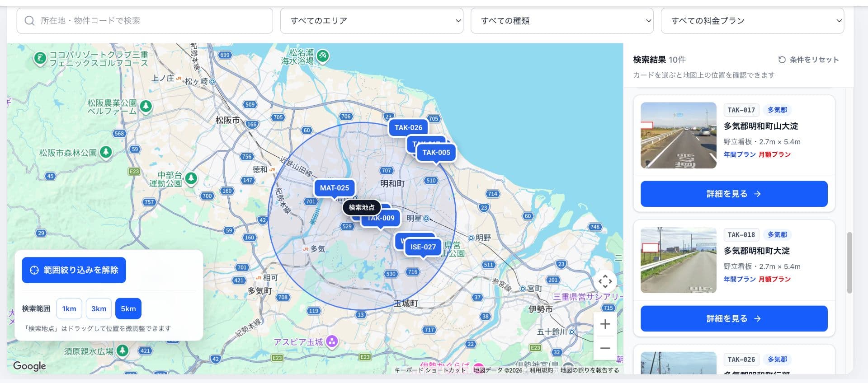Click the TAK-005 map marker
This screenshot has height=383, width=868.
436,153
